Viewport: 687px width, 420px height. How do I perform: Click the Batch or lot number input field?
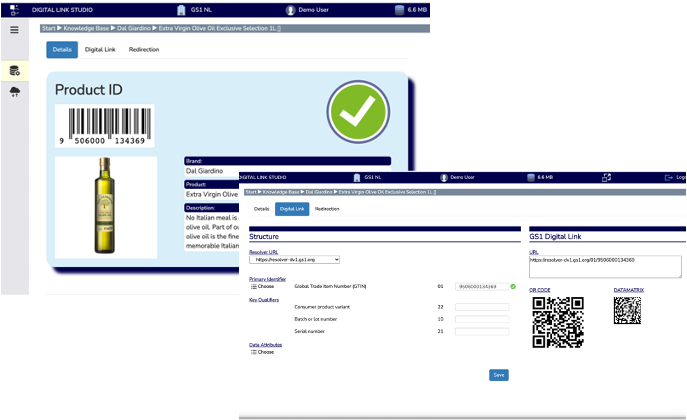point(482,319)
